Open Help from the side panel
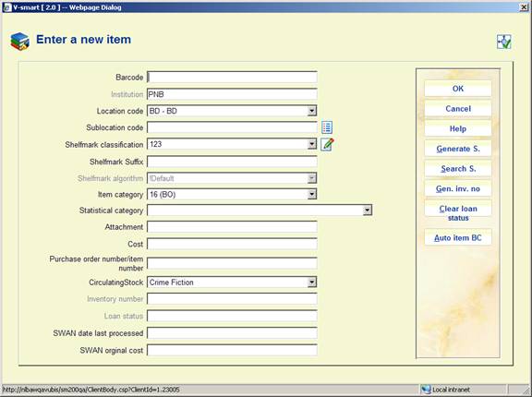Image resolution: width=532 pixels, height=397 pixels. (458, 128)
